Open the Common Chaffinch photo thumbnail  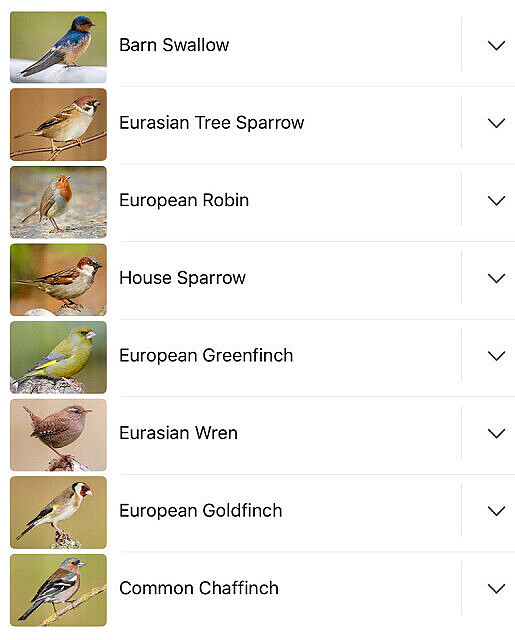pyautogui.click(x=58, y=590)
